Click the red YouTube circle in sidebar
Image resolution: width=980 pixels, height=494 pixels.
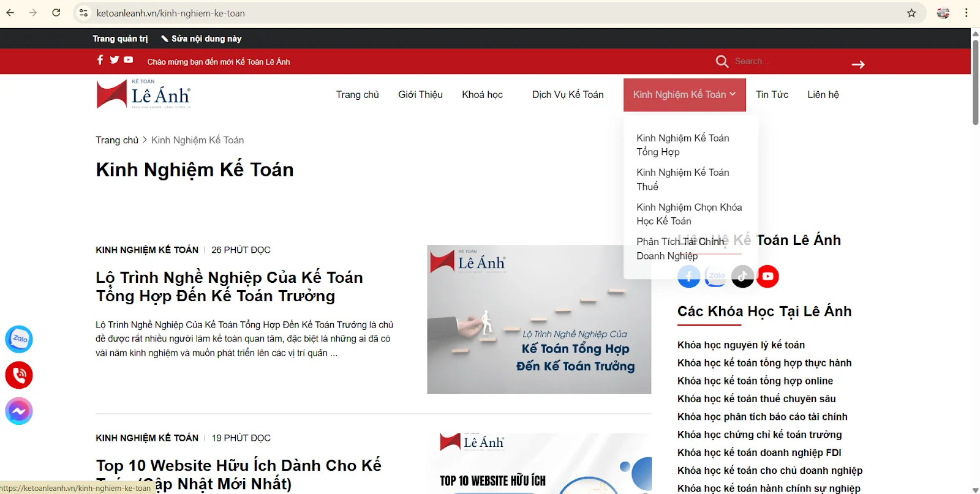tap(767, 277)
